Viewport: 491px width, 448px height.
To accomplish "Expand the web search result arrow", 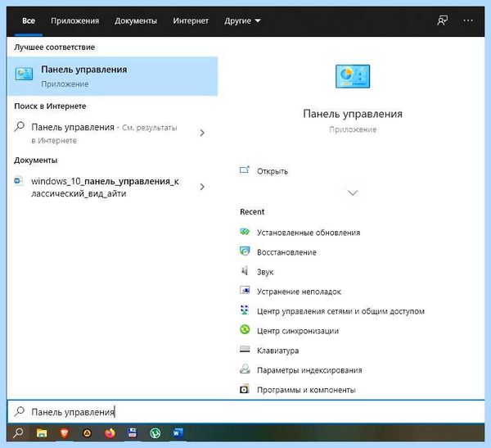I will (202, 133).
